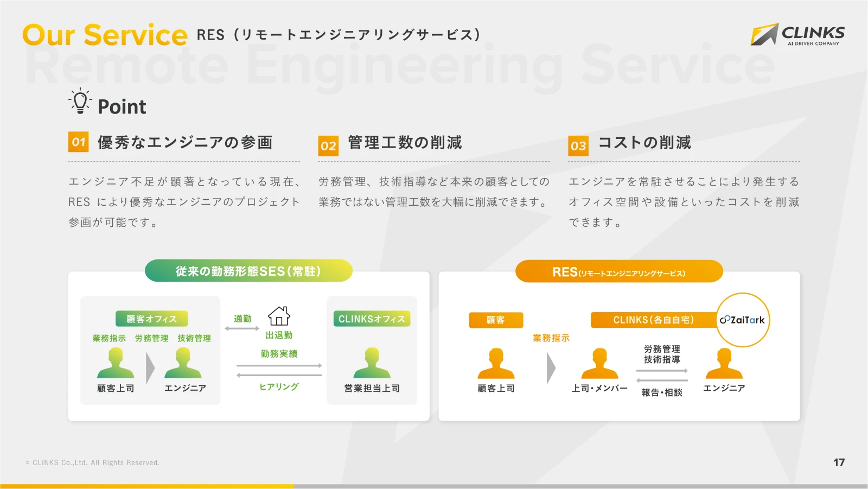Select the orange 01 number badge
Viewport: 868px width, 489px height.
pos(78,142)
